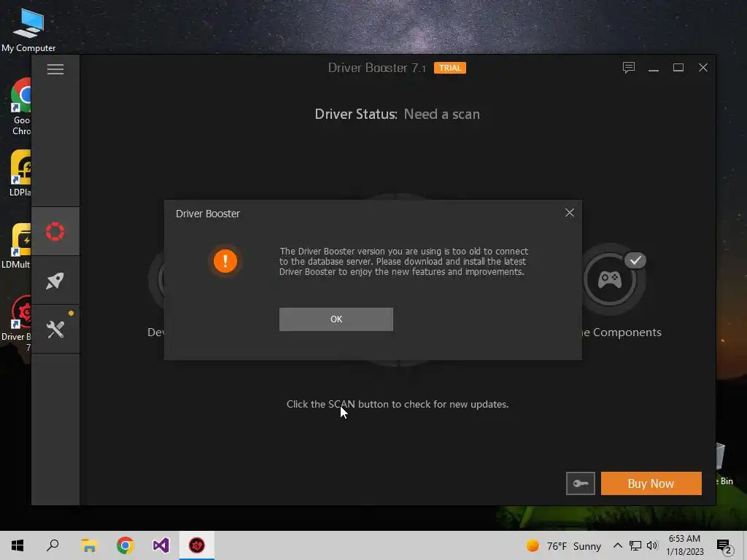
Task: Open My Computer desktop icon
Action: tap(28, 29)
